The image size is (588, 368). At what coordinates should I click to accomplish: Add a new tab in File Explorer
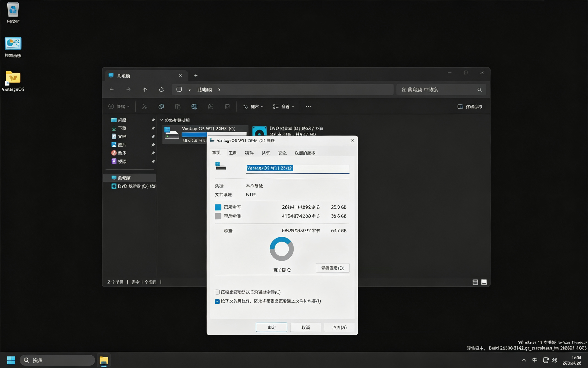(x=196, y=75)
